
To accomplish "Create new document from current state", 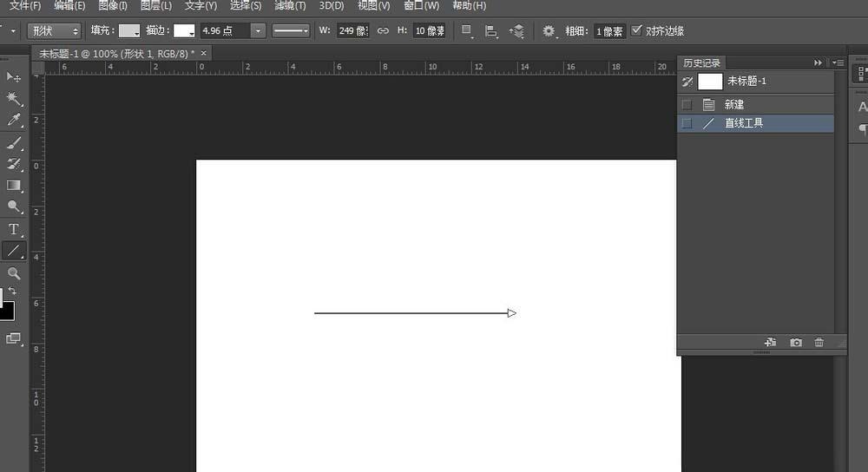I will (770, 343).
